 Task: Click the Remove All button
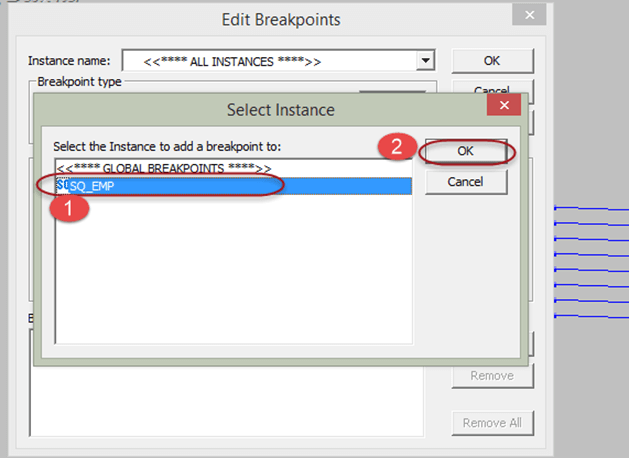490,422
